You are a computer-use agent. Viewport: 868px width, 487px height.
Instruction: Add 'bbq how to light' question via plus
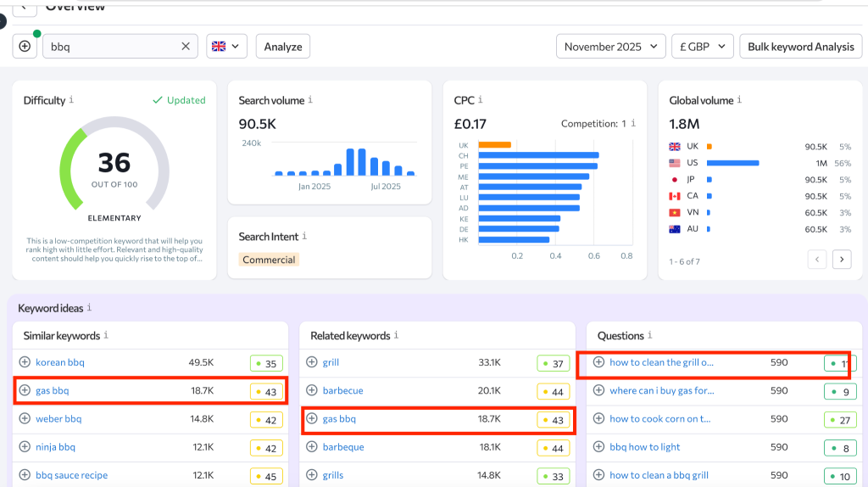(598, 447)
